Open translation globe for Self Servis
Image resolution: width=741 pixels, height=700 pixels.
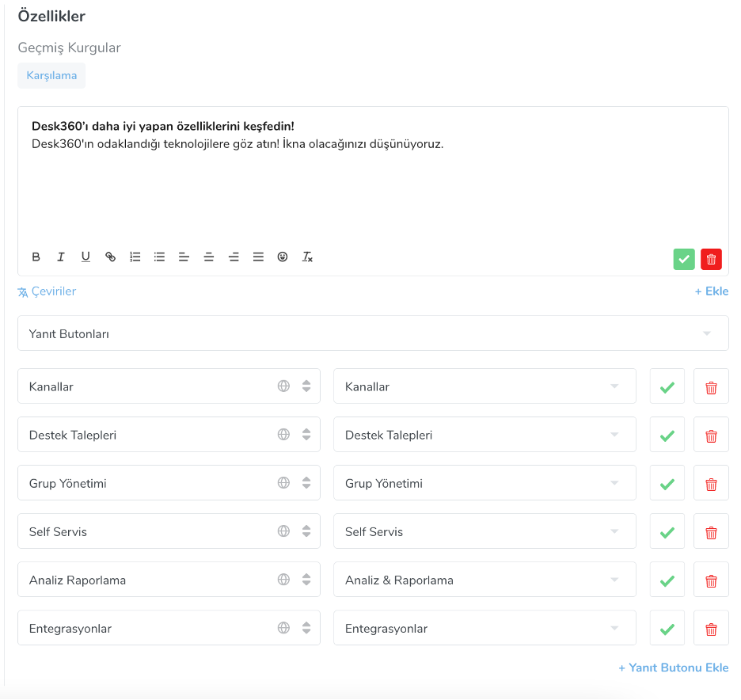pos(283,531)
